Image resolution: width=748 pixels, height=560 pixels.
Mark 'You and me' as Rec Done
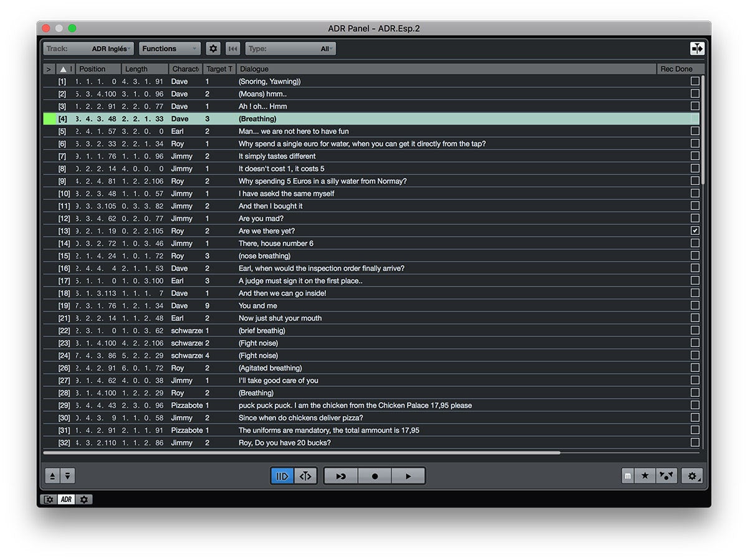[x=695, y=306]
